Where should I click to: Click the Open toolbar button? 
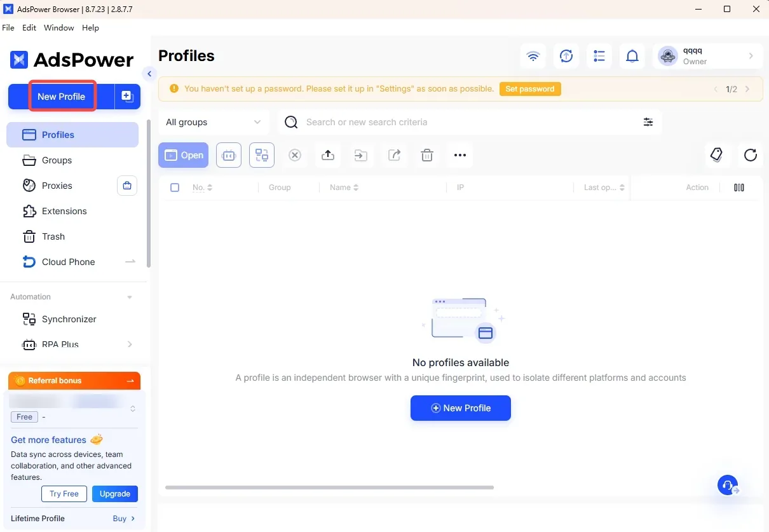pyautogui.click(x=184, y=155)
